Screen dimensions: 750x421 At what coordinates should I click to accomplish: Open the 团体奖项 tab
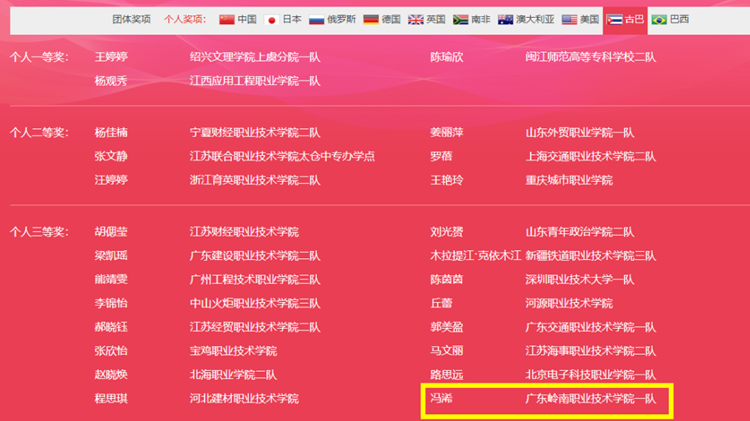[x=131, y=19]
